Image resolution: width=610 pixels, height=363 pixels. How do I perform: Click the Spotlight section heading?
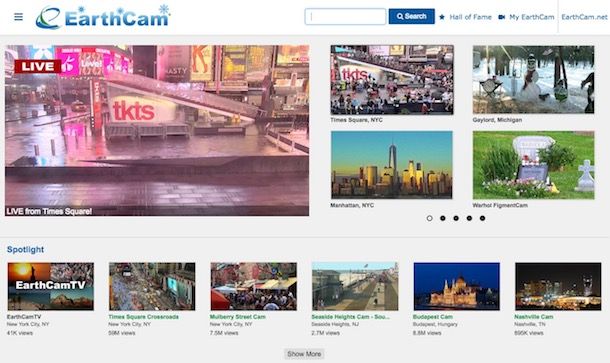coord(25,249)
